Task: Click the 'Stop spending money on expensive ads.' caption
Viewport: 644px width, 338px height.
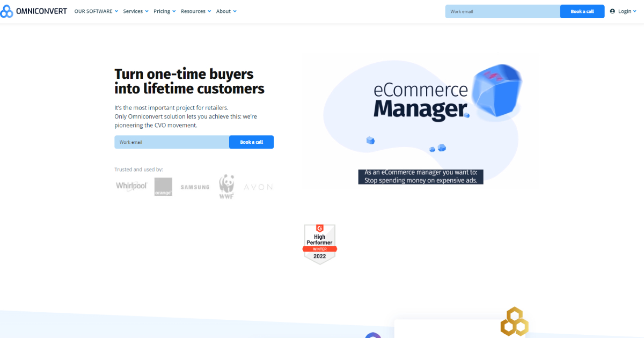Action: 421,180
